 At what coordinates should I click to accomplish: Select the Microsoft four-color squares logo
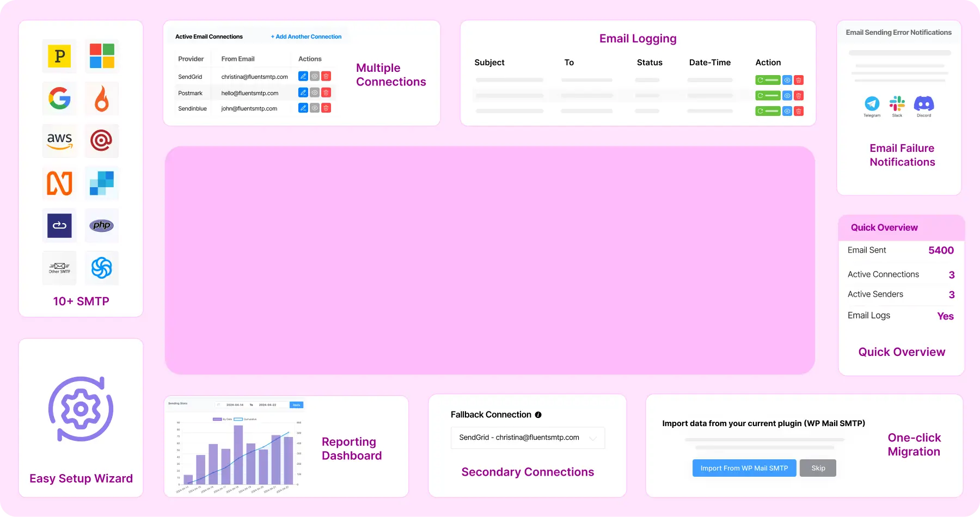(102, 56)
